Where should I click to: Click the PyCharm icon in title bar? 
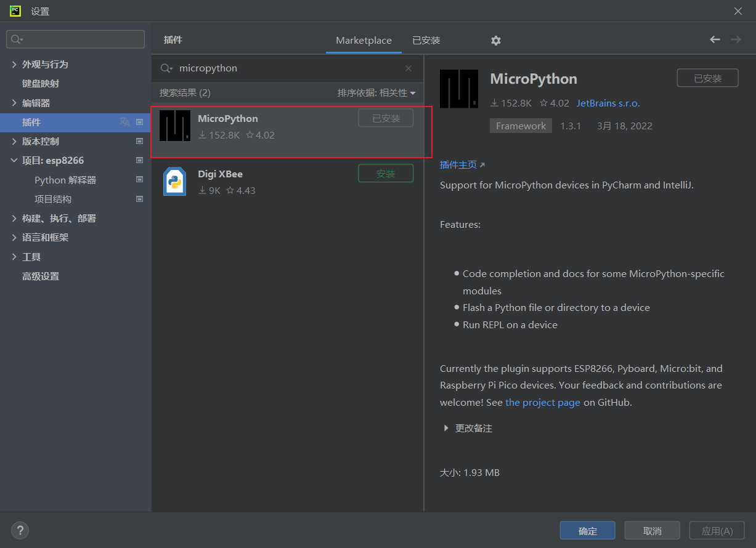16,10
